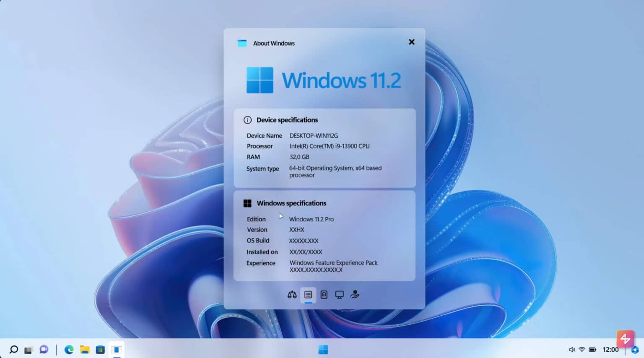Click the small Windows icon beside About Windows
The height and width of the screenshot is (358, 644).
point(242,43)
